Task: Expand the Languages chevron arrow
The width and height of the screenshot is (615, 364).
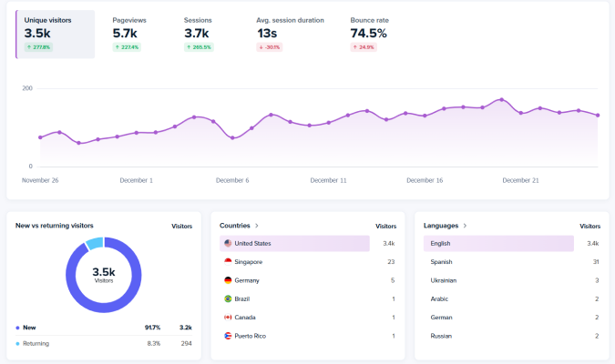Action: pyautogui.click(x=466, y=225)
